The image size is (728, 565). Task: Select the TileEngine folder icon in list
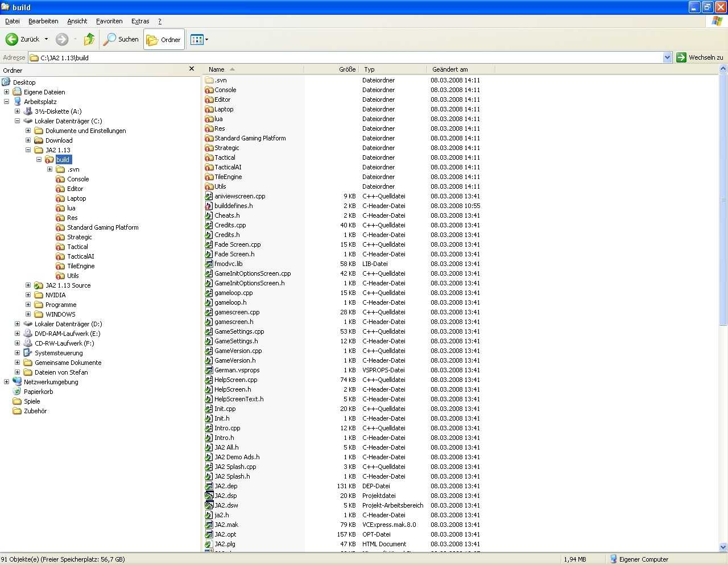(209, 177)
